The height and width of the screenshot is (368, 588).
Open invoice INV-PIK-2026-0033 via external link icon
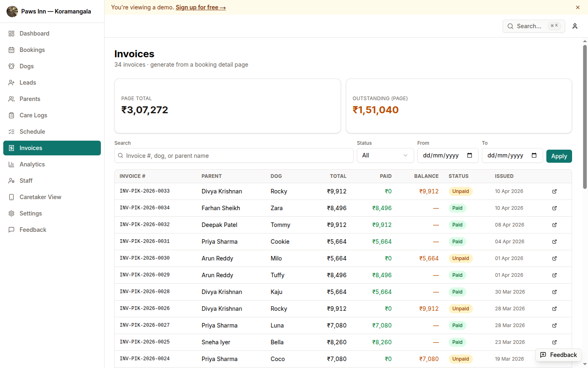pos(554,191)
